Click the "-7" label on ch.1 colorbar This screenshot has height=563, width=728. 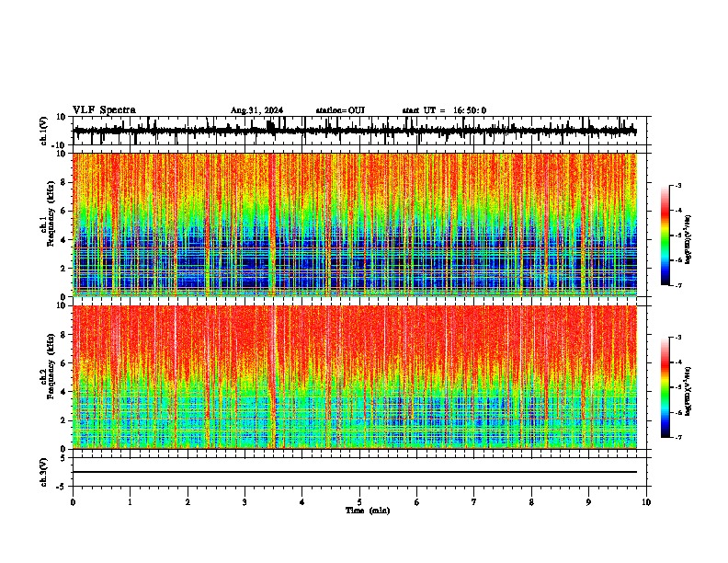[677, 285]
